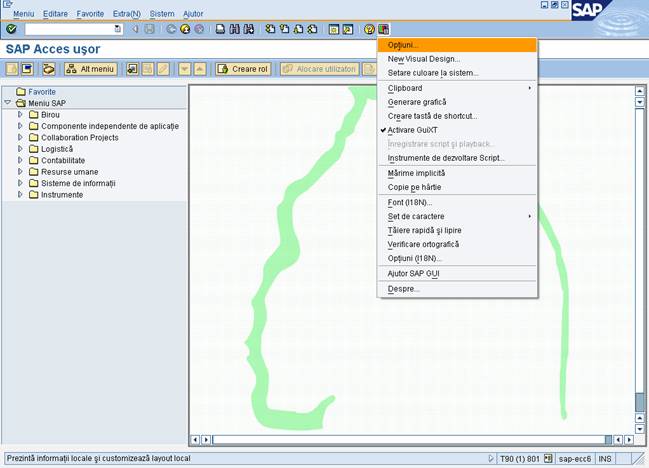Click the Delete Favorites icon
Viewport: 649px width, 468px height.
[x=148, y=69]
